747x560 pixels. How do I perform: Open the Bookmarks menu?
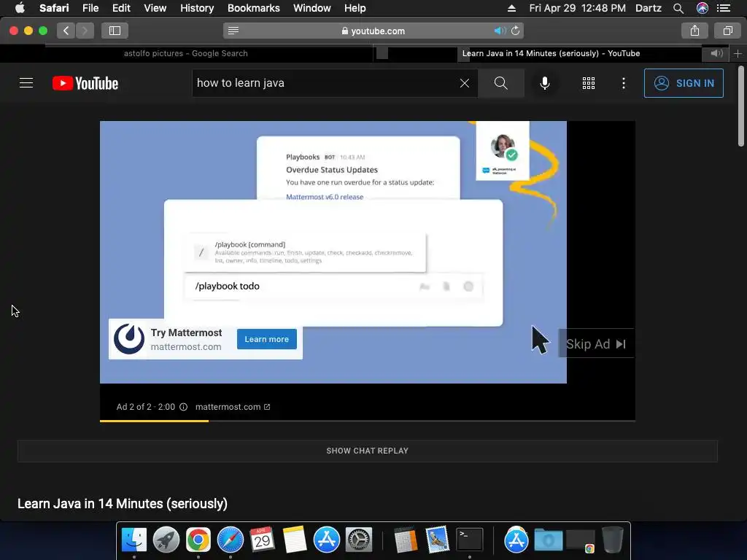point(253,8)
